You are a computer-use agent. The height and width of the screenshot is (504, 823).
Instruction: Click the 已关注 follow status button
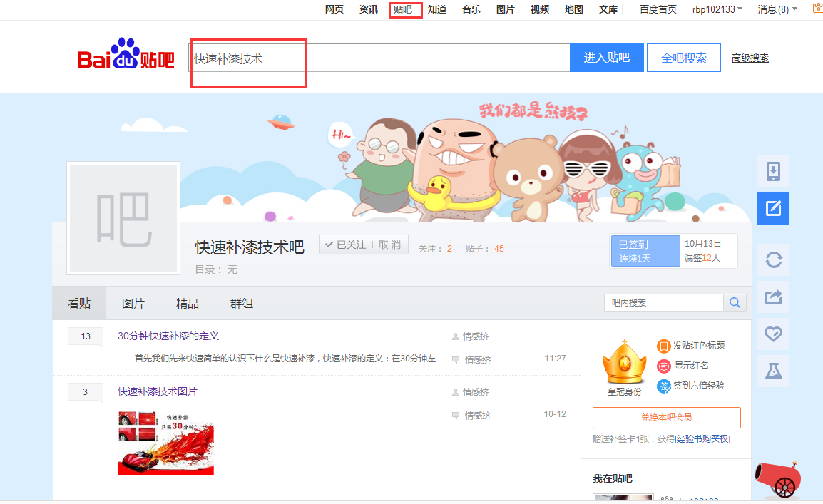tap(346, 245)
